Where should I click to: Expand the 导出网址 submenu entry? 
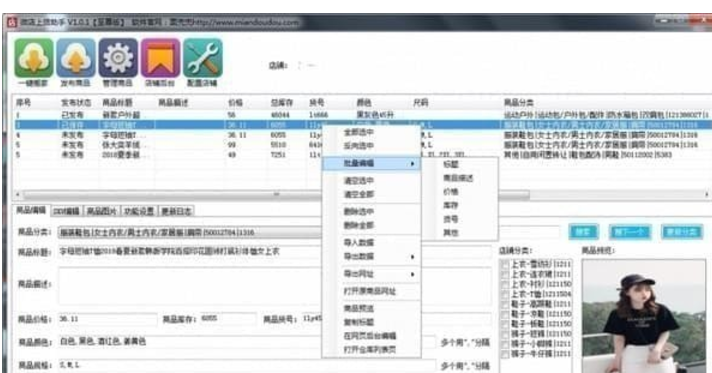coord(371,274)
